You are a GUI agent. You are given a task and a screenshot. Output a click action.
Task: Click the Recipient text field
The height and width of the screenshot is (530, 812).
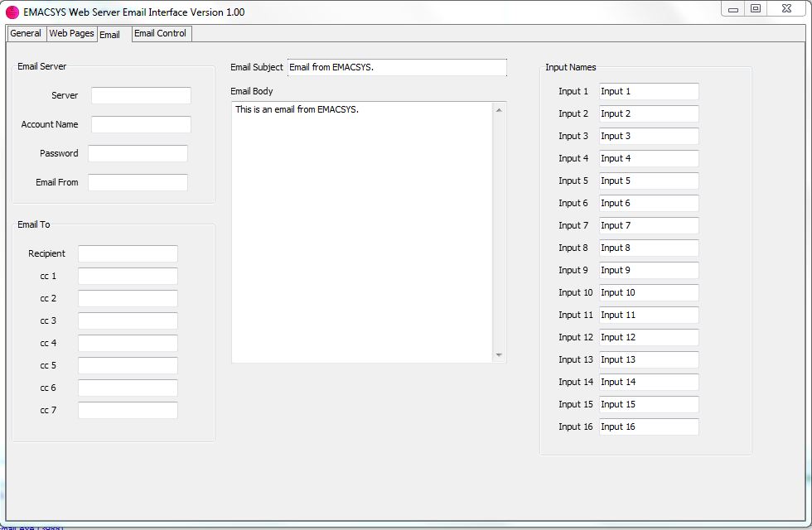(128, 253)
